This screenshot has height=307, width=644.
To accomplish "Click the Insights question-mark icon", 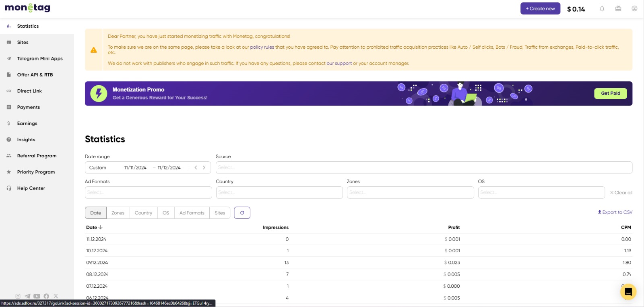I will click(9, 140).
